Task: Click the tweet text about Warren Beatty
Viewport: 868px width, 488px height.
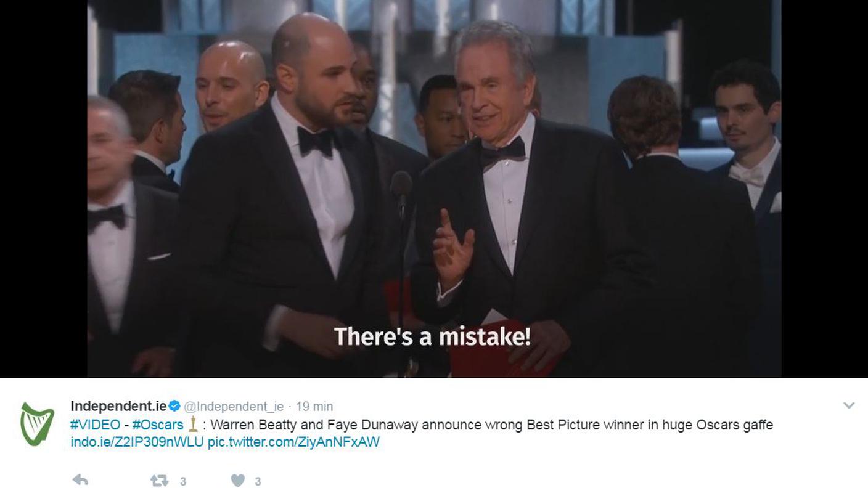Action: [491, 425]
